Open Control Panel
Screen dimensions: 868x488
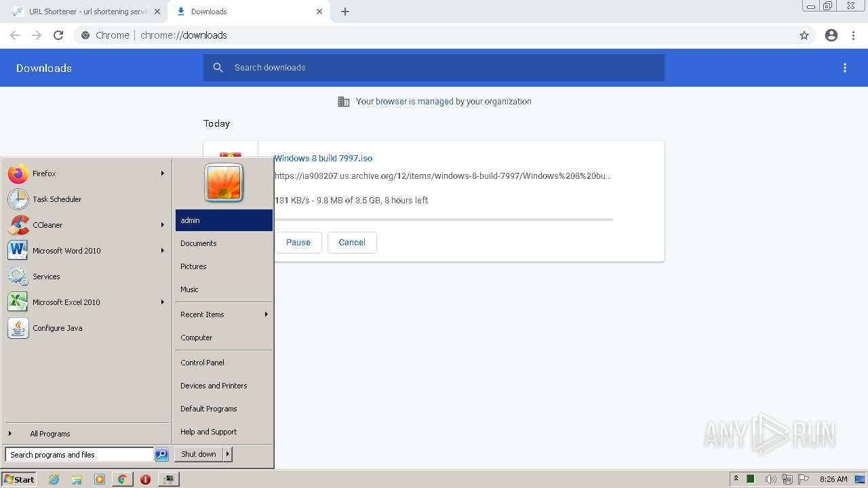224,363
